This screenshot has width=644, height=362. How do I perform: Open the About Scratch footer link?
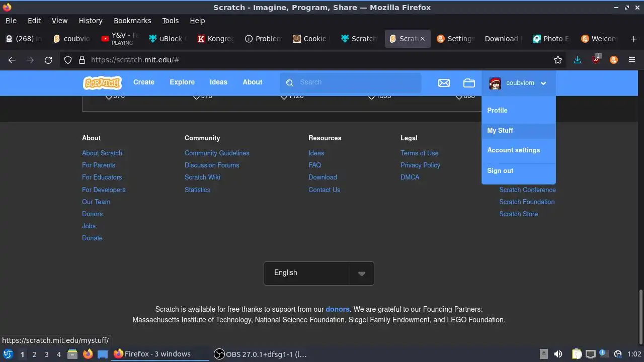tap(102, 153)
